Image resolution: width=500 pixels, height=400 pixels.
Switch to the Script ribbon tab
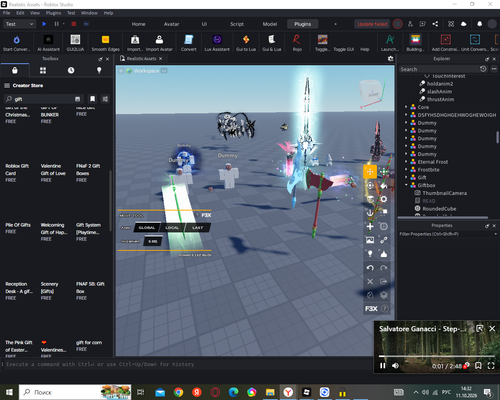pyautogui.click(x=237, y=24)
